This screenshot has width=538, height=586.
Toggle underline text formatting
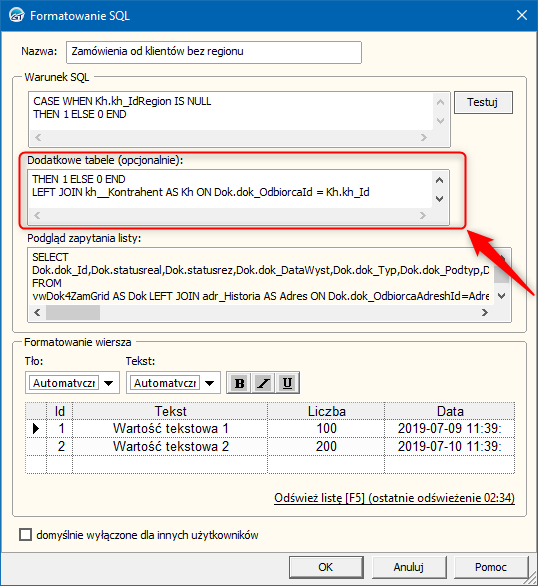287,383
